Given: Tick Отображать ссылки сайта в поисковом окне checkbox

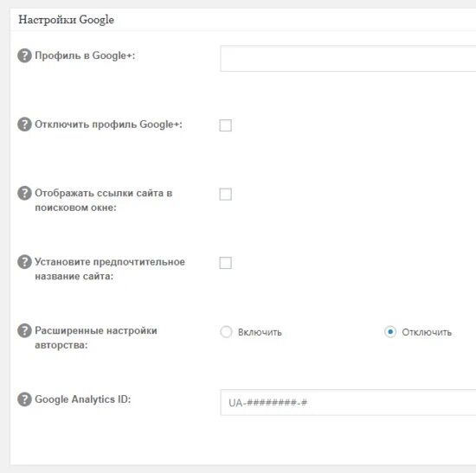Looking at the screenshot, I should (x=226, y=195).
